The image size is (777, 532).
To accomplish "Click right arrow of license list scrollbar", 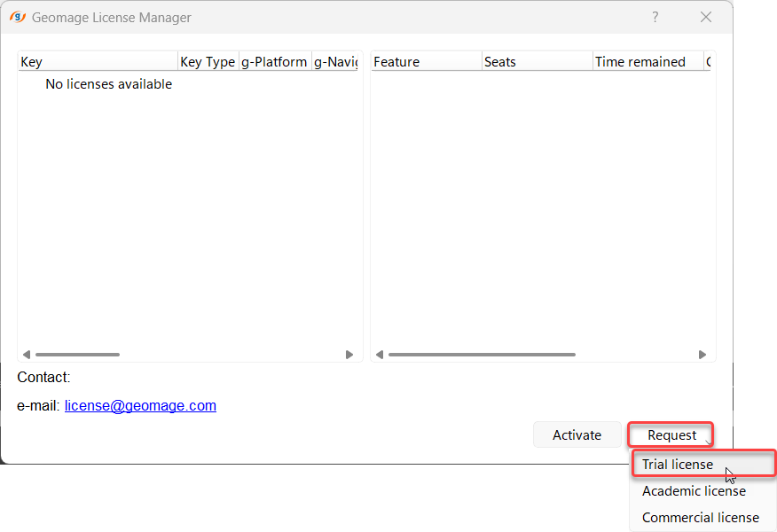I will 349,355.
